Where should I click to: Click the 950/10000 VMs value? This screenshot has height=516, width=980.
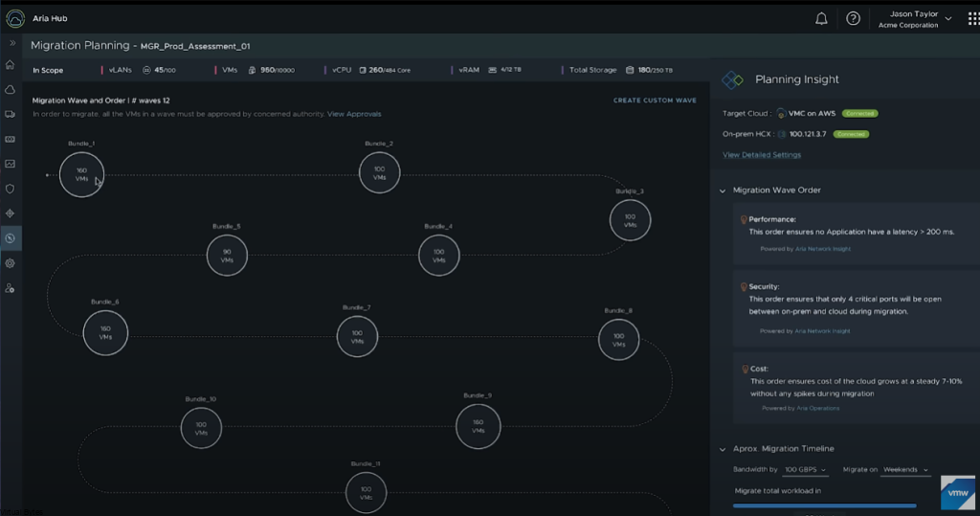click(278, 70)
